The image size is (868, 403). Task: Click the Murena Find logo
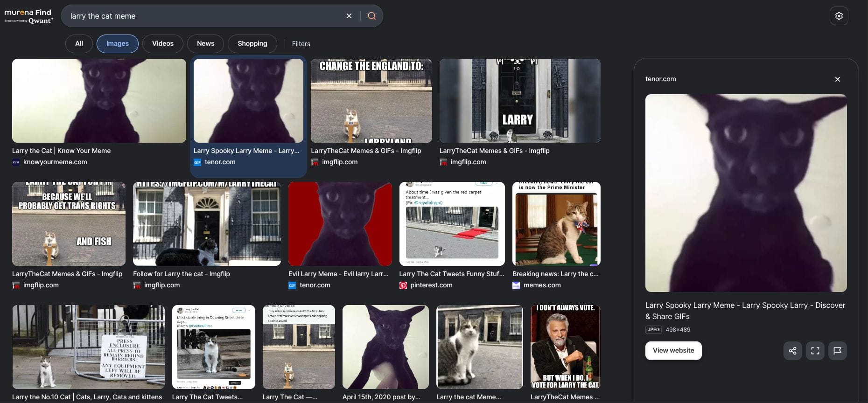(x=28, y=16)
